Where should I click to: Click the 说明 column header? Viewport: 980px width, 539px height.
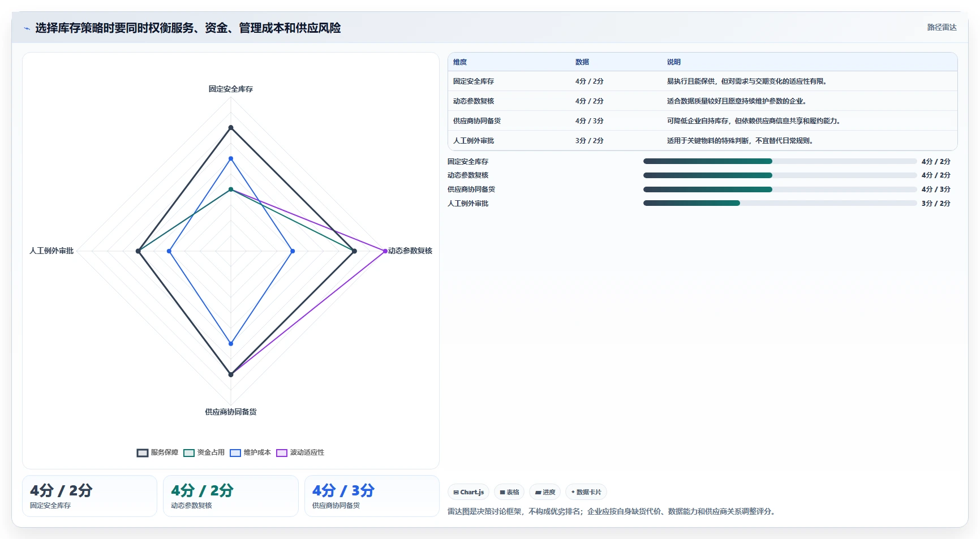(x=673, y=62)
